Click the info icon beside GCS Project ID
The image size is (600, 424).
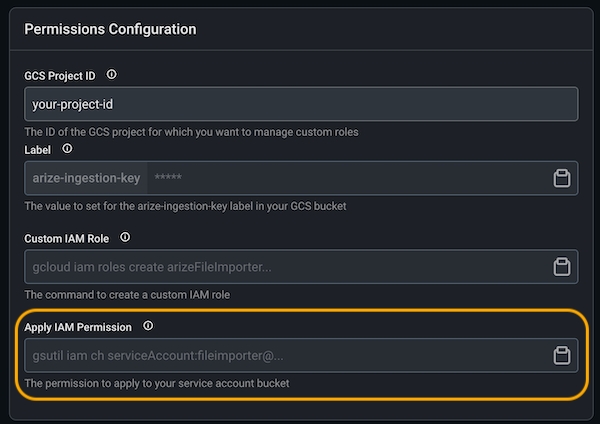pyautogui.click(x=111, y=75)
